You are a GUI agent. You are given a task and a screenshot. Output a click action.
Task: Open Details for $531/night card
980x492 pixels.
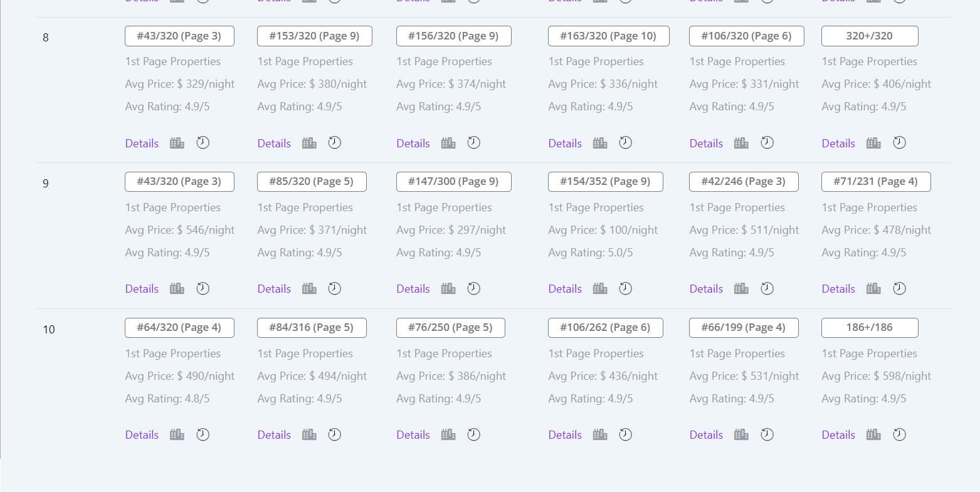[706, 435]
